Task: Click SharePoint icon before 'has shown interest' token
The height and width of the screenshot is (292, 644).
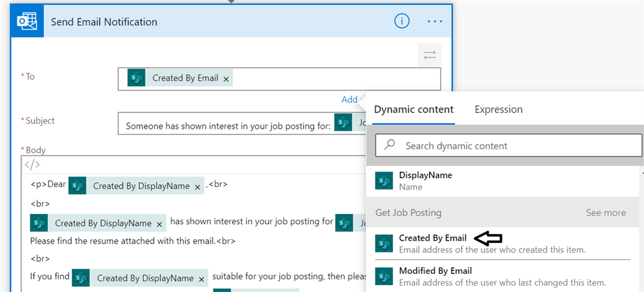Action: coord(39,223)
